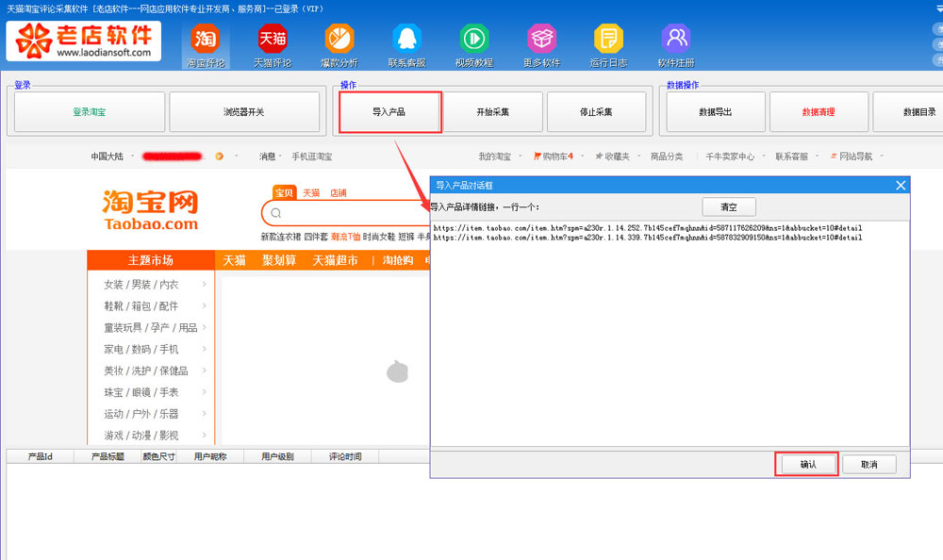The width and height of the screenshot is (943, 560).
Task: Click the 产品标题 column header
Action: [108, 456]
